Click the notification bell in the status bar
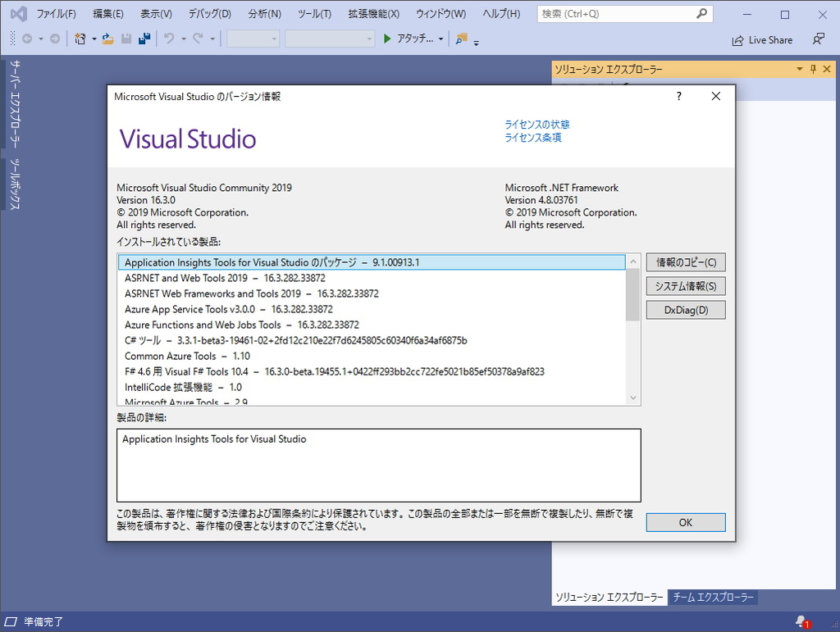 (x=799, y=622)
